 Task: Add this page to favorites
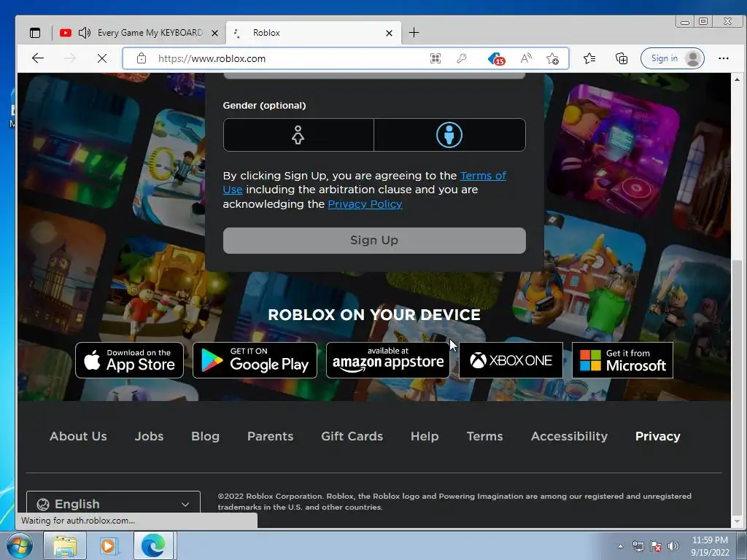[x=553, y=58]
